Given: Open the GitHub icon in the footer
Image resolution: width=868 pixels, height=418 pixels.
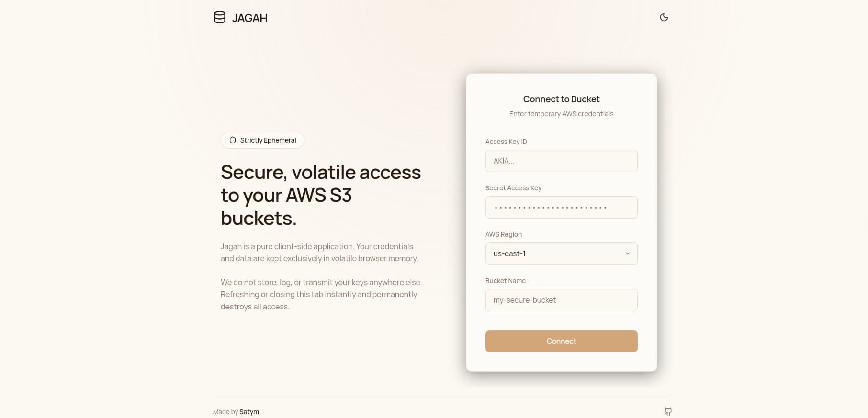Looking at the screenshot, I should [x=668, y=411].
